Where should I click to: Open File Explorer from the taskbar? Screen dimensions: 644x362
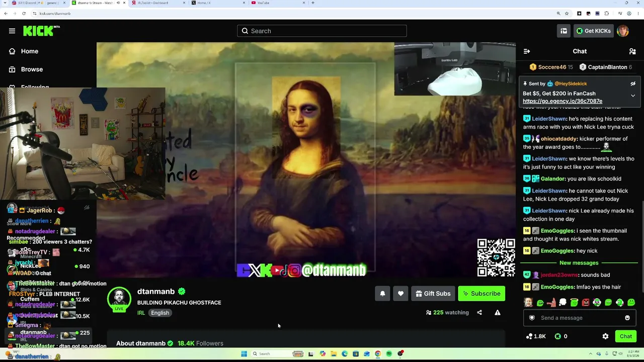(x=333, y=354)
